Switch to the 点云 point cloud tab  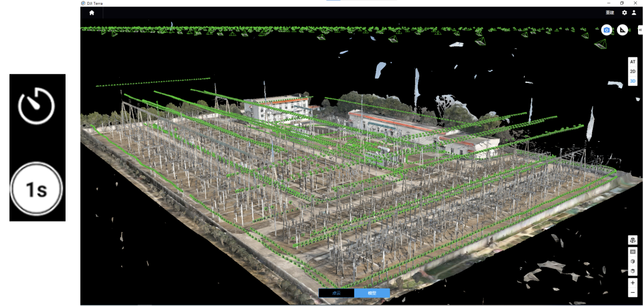(x=336, y=293)
